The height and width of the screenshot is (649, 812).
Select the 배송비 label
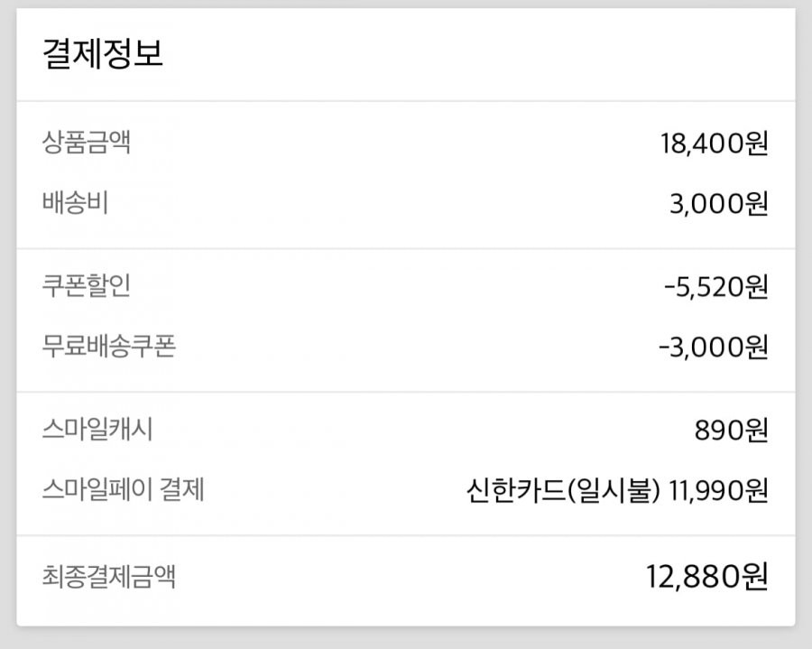(75, 202)
